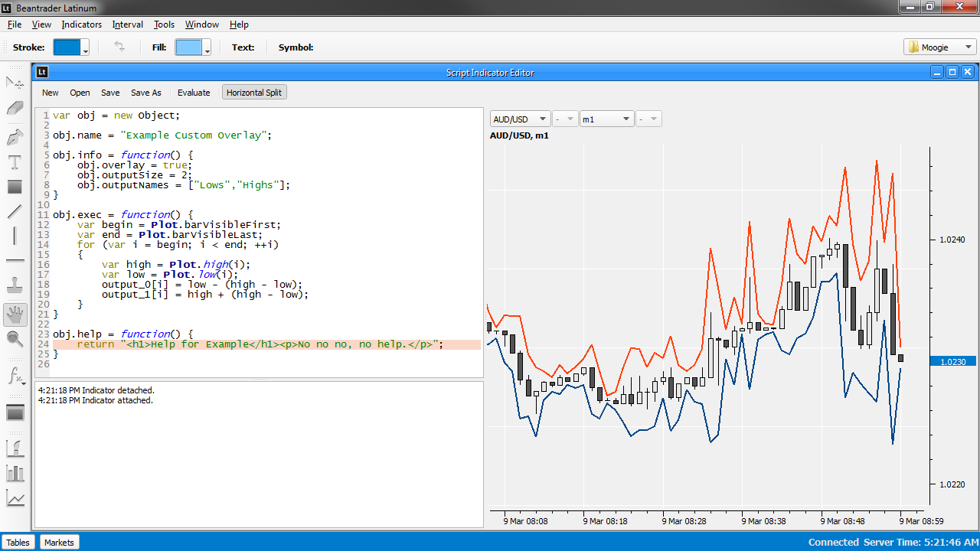Open the Indicators menu
980x551 pixels.
pyautogui.click(x=81, y=24)
